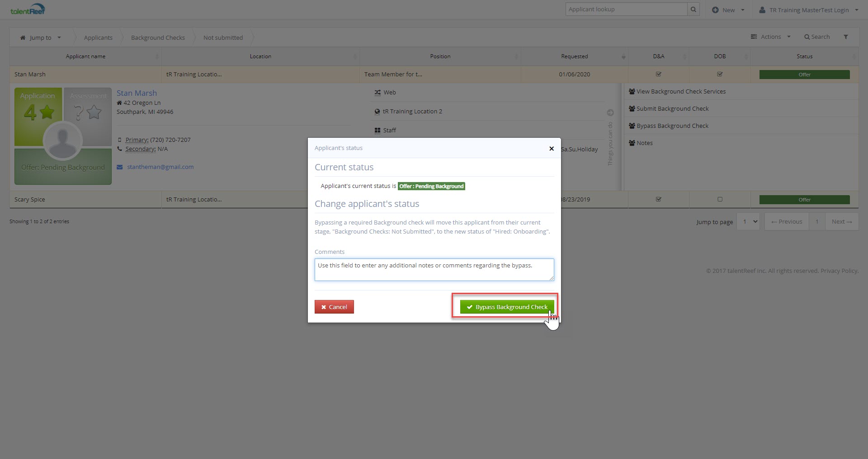
Task: Expand the Actions dropdown menu
Action: click(770, 37)
